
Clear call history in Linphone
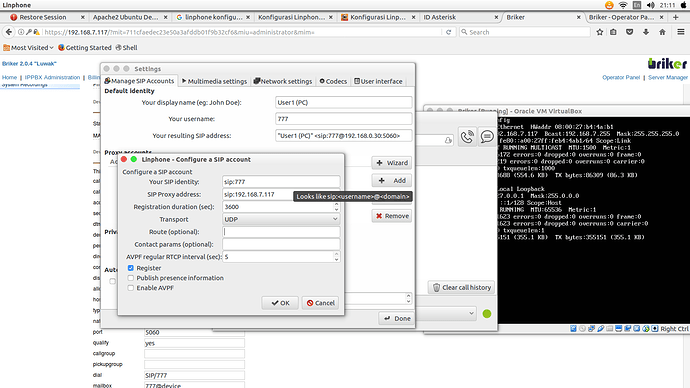[462, 287]
